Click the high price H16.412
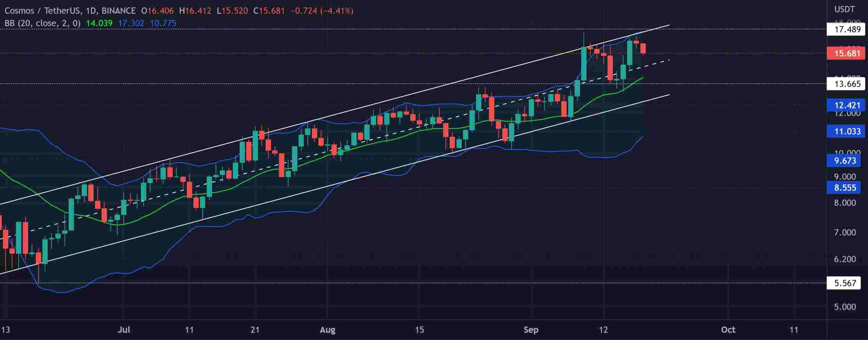This screenshot has width=868, height=340. click(x=195, y=11)
